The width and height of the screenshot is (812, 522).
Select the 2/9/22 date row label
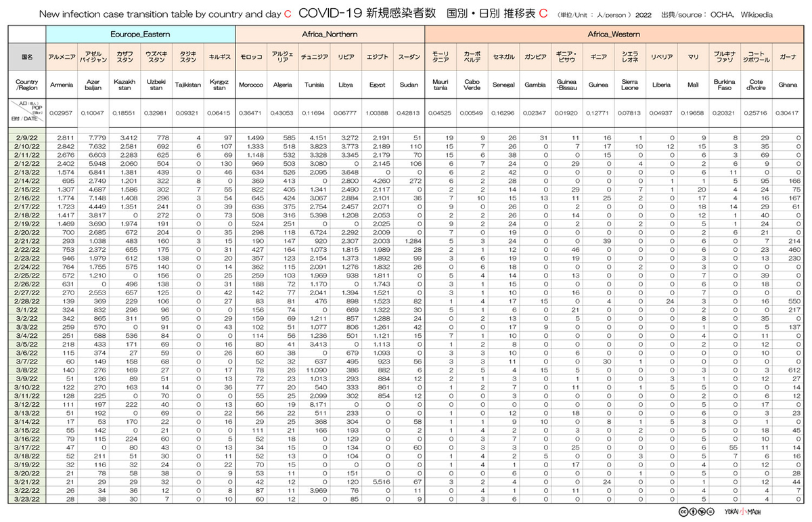[26, 137]
